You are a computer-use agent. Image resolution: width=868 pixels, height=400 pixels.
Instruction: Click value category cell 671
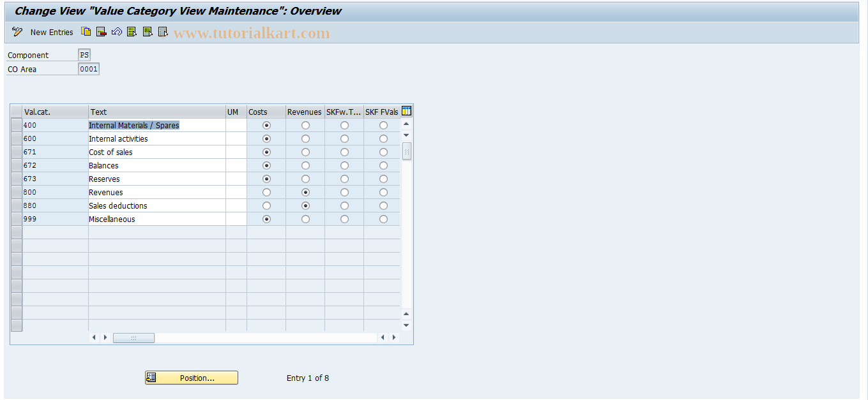click(56, 152)
